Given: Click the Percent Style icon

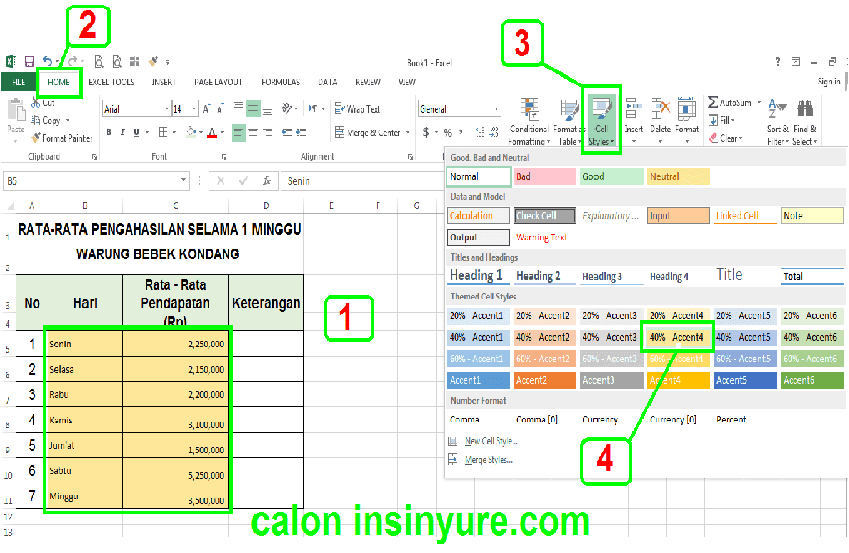Looking at the screenshot, I should (x=448, y=132).
